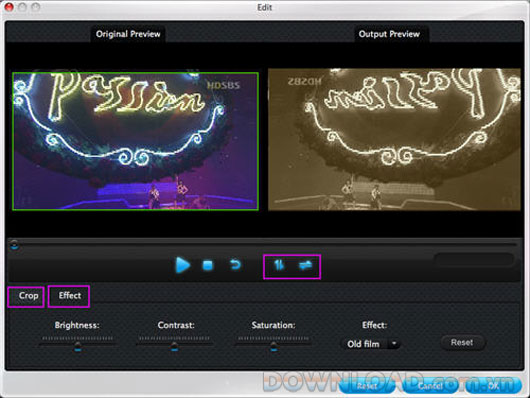This screenshot has height=398, width=530.
Task: Click the playback timeline handle
Action: (x=14, y=244)
